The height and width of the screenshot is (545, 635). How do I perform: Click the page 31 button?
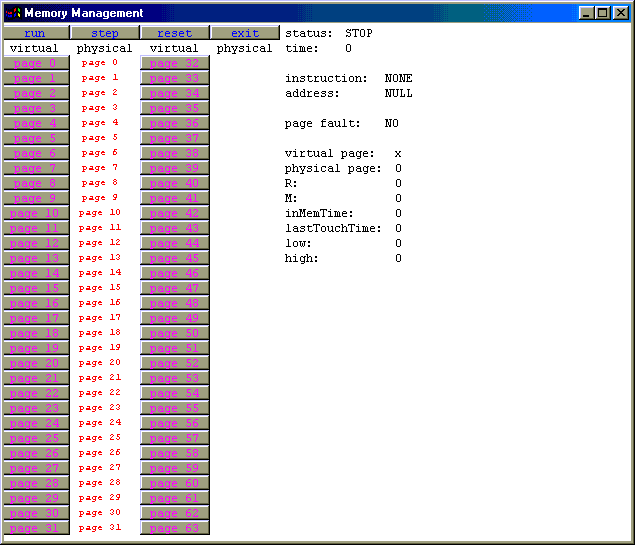coord(35,528)
